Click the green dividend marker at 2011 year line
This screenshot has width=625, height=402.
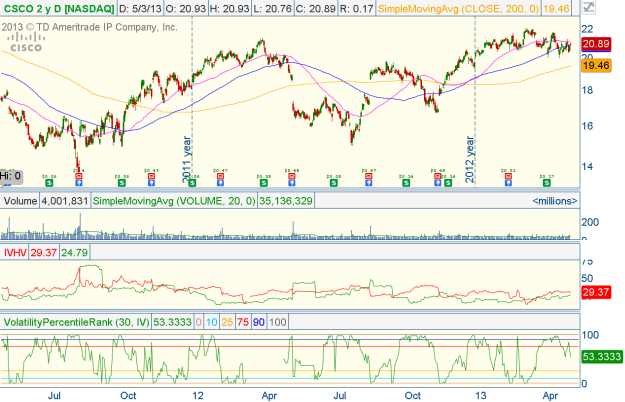[x=194, y=183]
